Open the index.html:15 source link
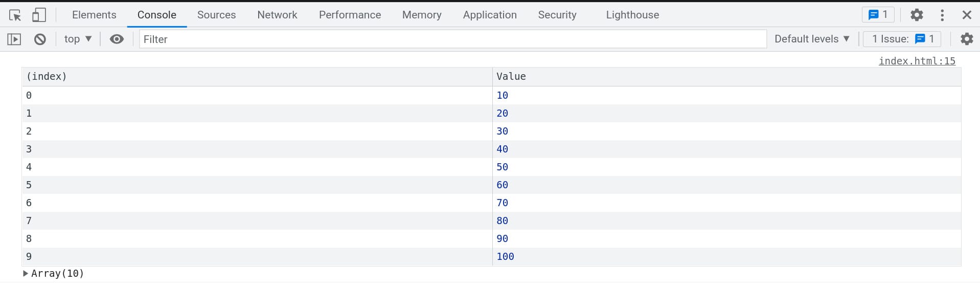This screenshot has height=286, width=980. pos(917,61)
